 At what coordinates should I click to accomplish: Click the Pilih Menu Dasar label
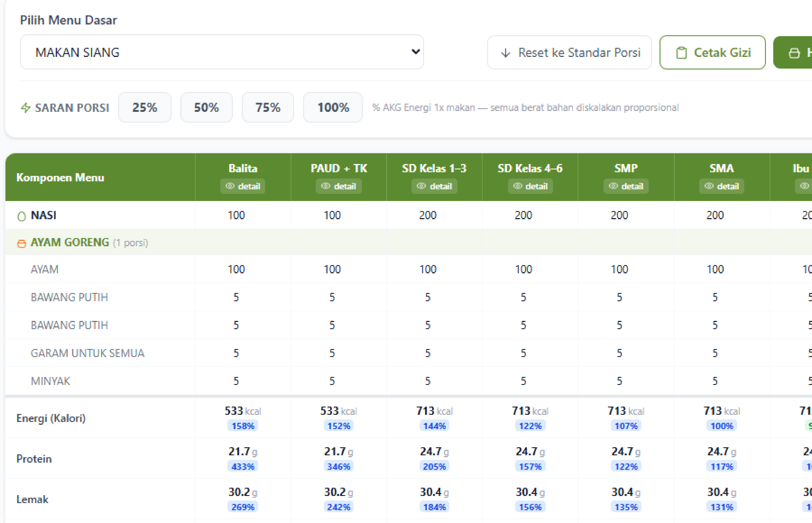[68, 20]
